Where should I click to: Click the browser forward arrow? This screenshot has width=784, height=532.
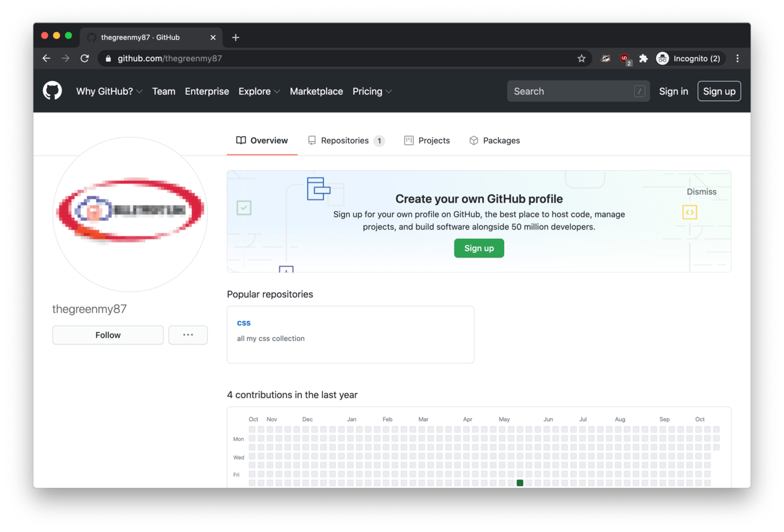coord(66,58)
